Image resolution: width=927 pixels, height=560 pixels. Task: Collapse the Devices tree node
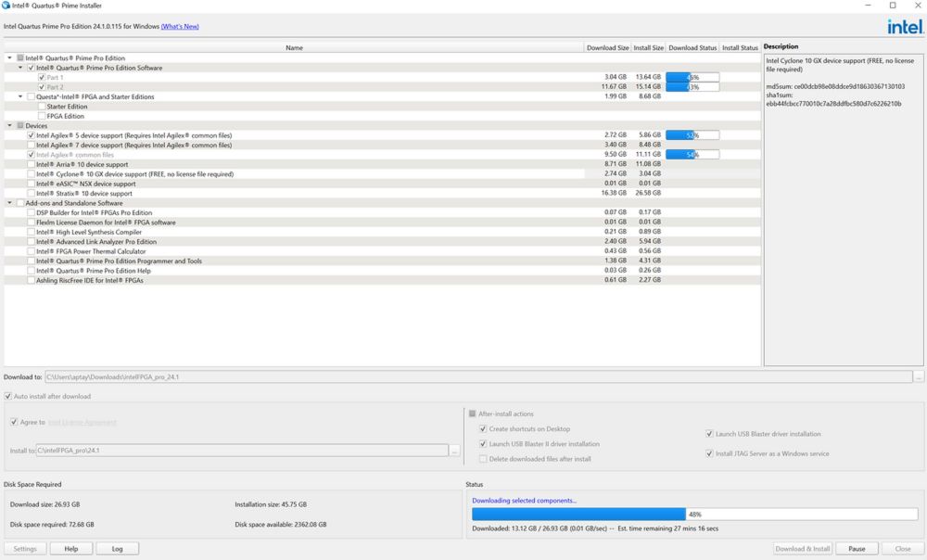[x=9, y=126]
